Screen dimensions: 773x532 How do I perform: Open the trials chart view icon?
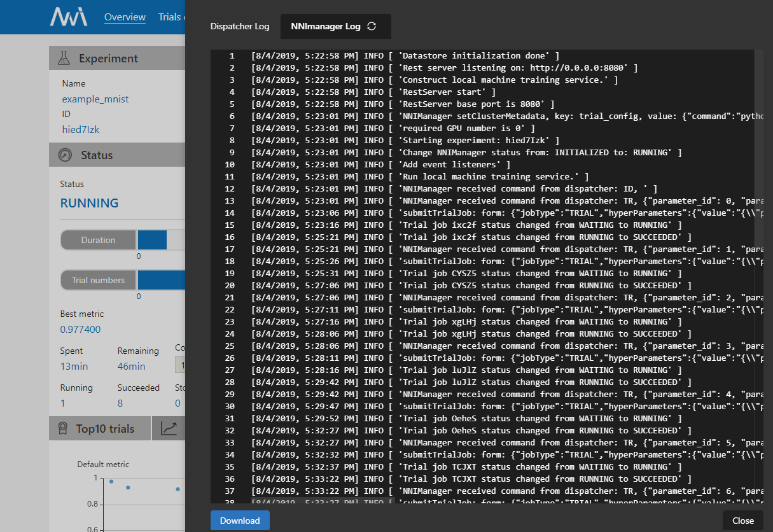tap(168, 428)
